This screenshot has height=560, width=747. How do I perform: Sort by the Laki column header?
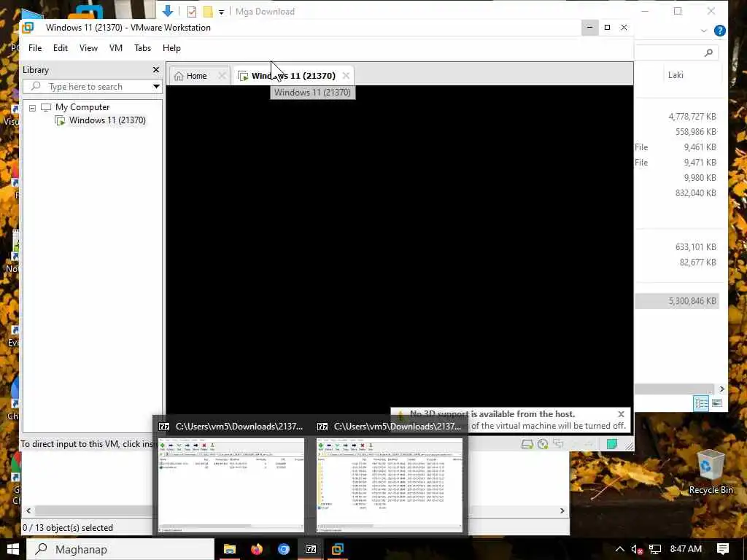click(x=676, y=75)
